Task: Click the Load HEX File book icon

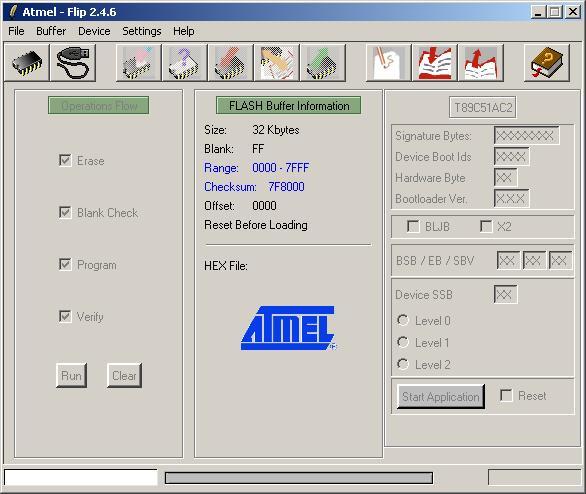Action: click(435, 62)
